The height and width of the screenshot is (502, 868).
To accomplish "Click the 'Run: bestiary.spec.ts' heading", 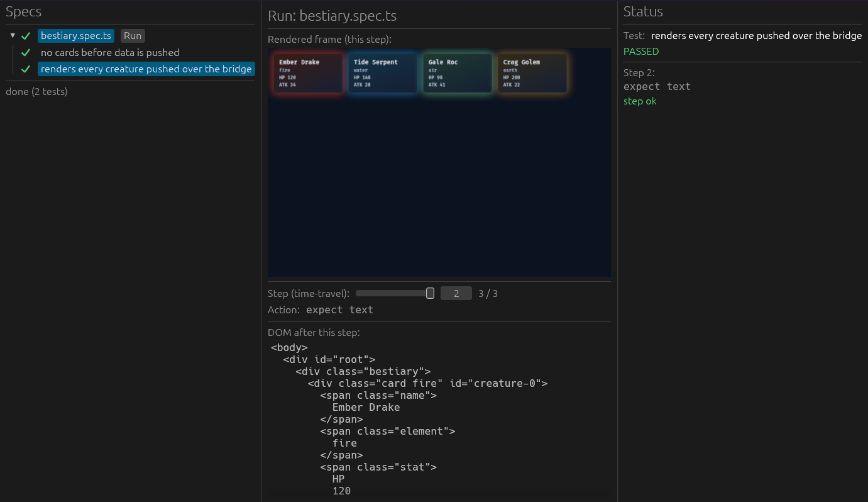I will (332, 16).
